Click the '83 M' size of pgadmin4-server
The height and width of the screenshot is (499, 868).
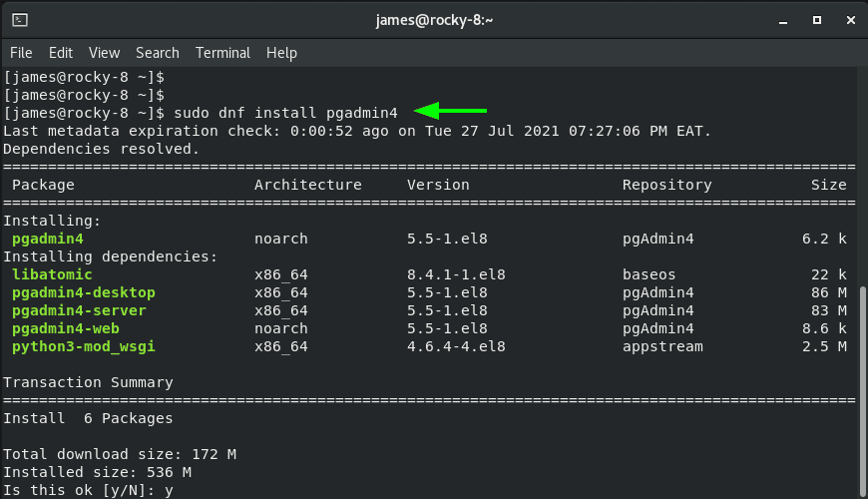(829, 310)
